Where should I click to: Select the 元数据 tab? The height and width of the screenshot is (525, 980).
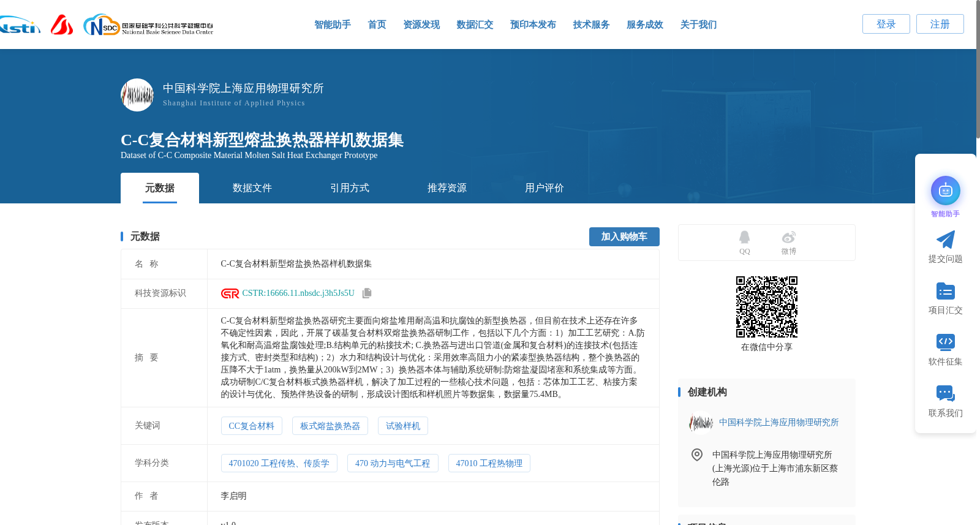point(160,188)
